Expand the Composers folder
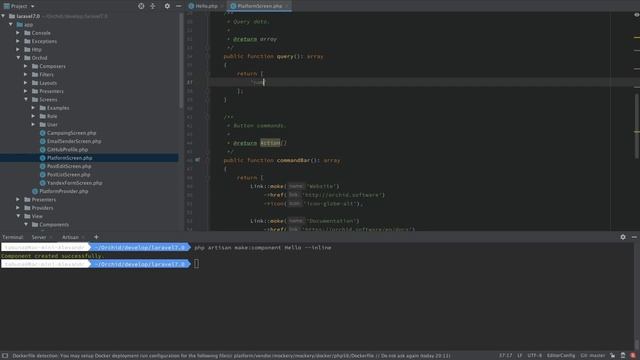The image size is (640, 360). 26,66
